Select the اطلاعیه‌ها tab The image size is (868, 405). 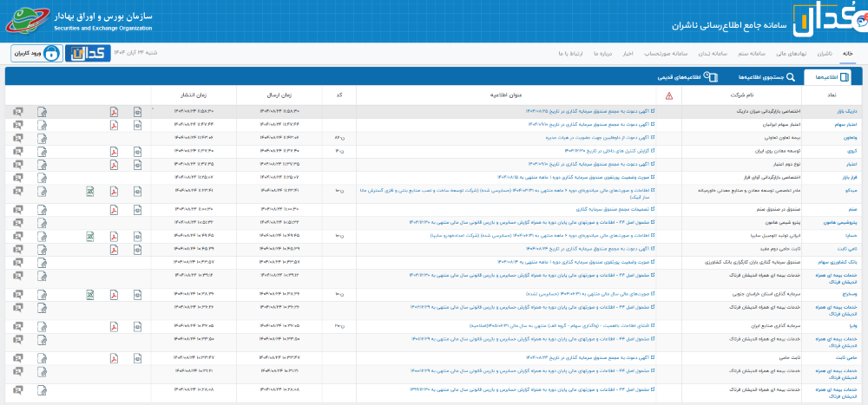tap(832, 76)
